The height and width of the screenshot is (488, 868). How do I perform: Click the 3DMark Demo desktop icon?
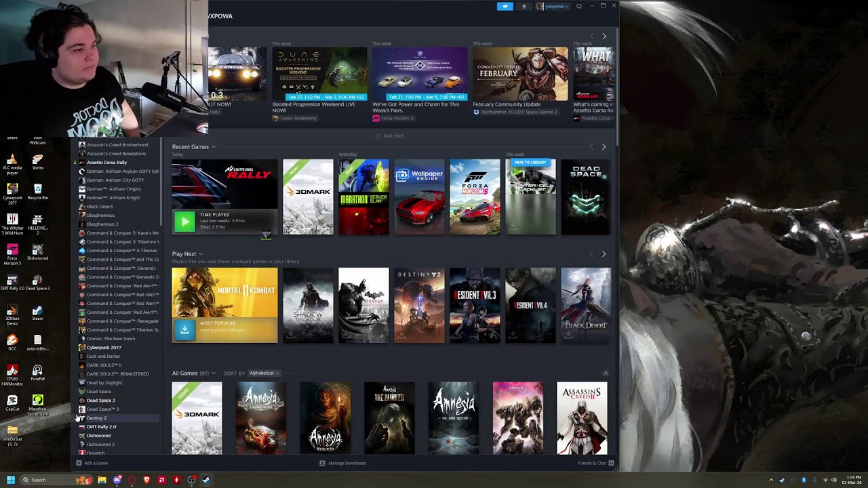coord(12,314)
